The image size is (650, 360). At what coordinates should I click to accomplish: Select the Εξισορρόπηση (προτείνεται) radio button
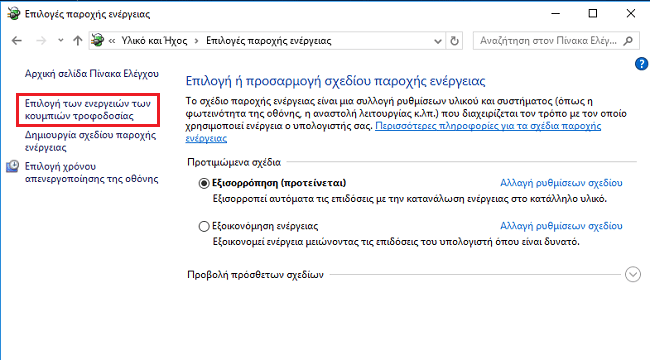coord(204,183)
